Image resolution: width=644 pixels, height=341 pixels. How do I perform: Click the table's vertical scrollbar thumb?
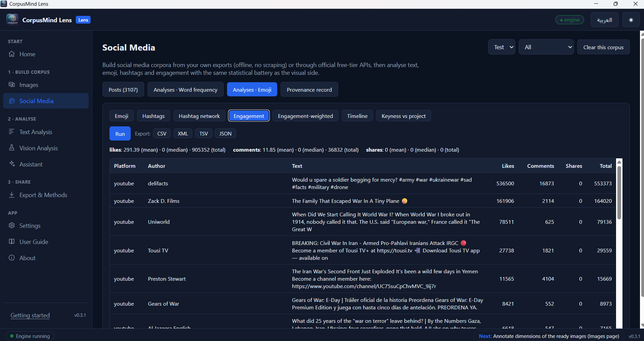coord(619,192)
